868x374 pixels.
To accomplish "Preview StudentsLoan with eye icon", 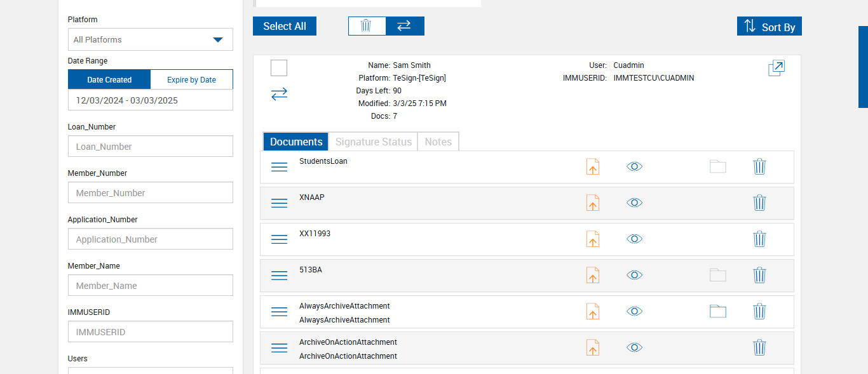I will point(634,166).
